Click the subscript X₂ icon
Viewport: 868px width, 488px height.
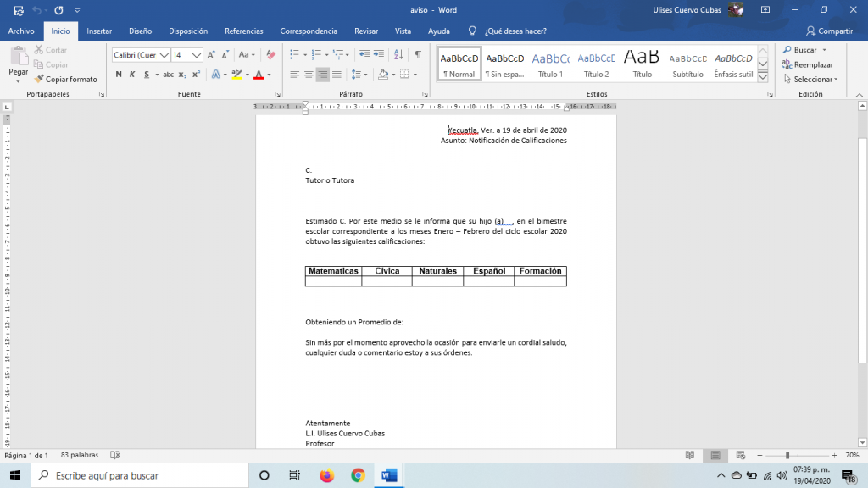(183, 75)
